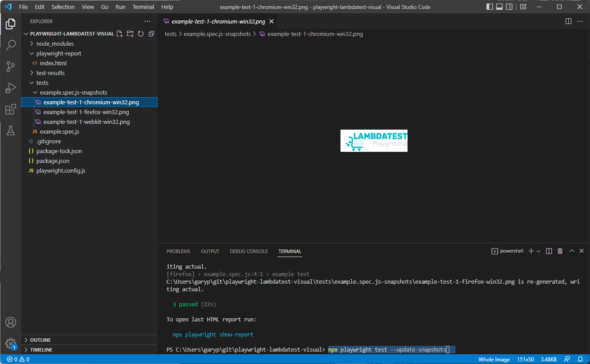Kill the active terminal with the trash icon
This screenshot has height=364, width=590.
[x=560, y=251]
